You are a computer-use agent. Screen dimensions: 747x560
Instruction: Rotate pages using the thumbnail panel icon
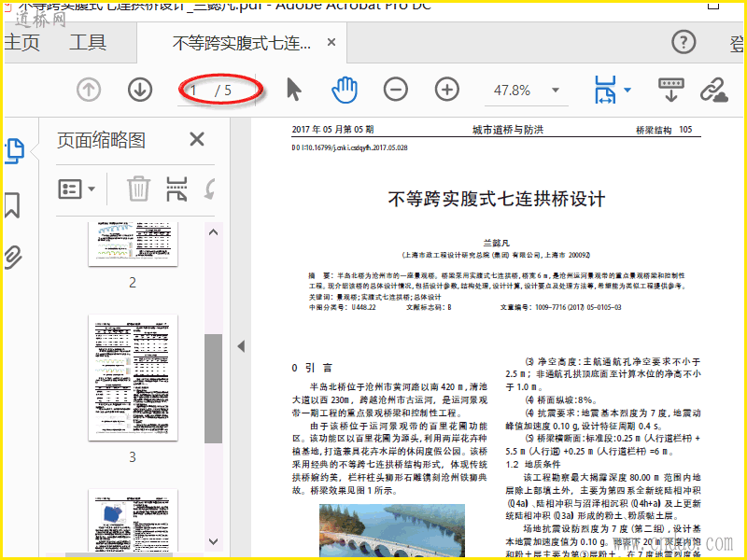(x=209, y=189)
